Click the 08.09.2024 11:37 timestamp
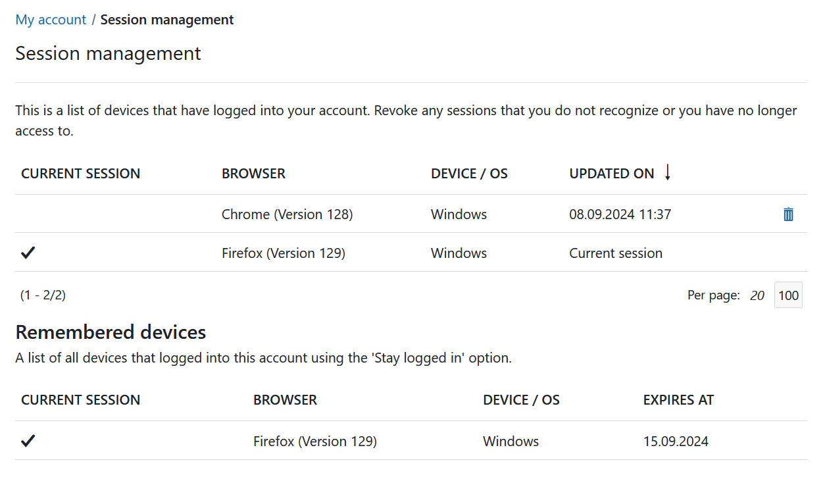 coord(620,214)
